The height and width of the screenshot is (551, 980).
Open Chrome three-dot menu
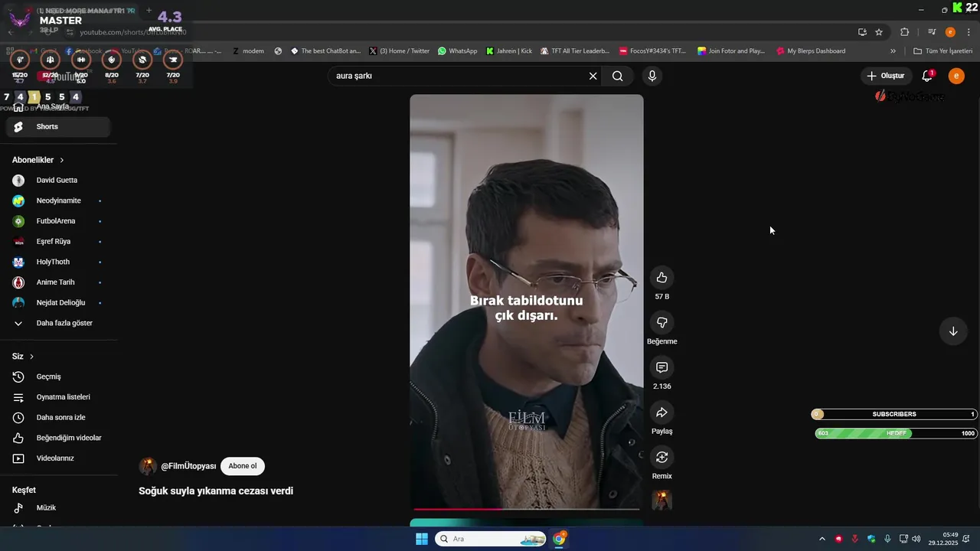tap(967, 32)
